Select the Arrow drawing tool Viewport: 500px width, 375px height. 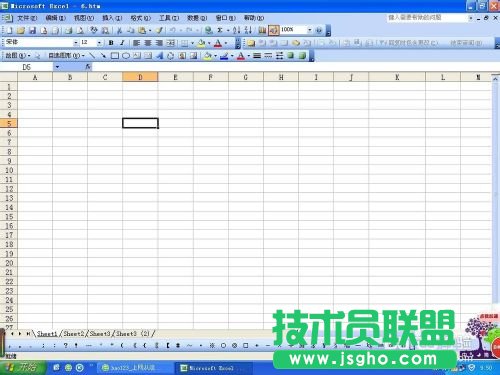103,56
